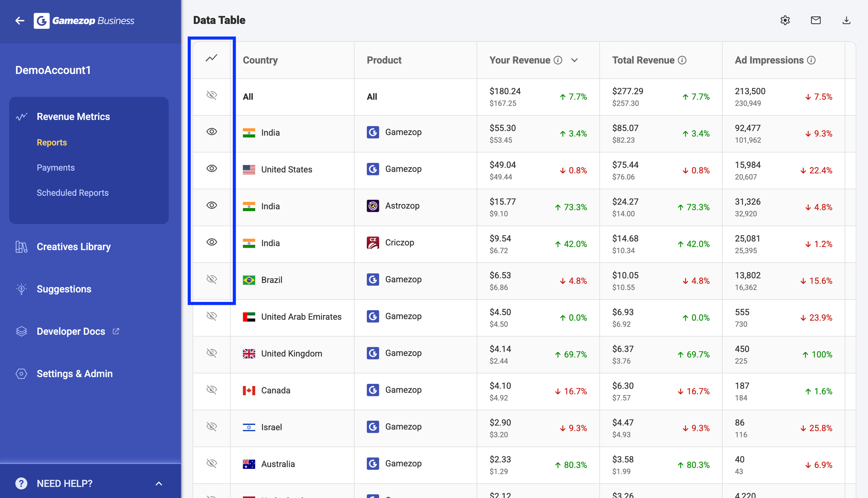Open Creatives Library section
868x498 pixels.
pos(73,247)
